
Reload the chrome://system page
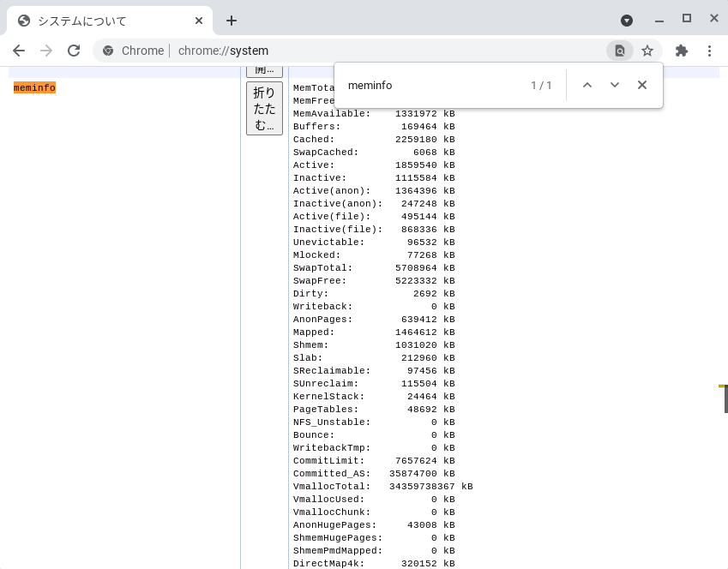[74, 51]
